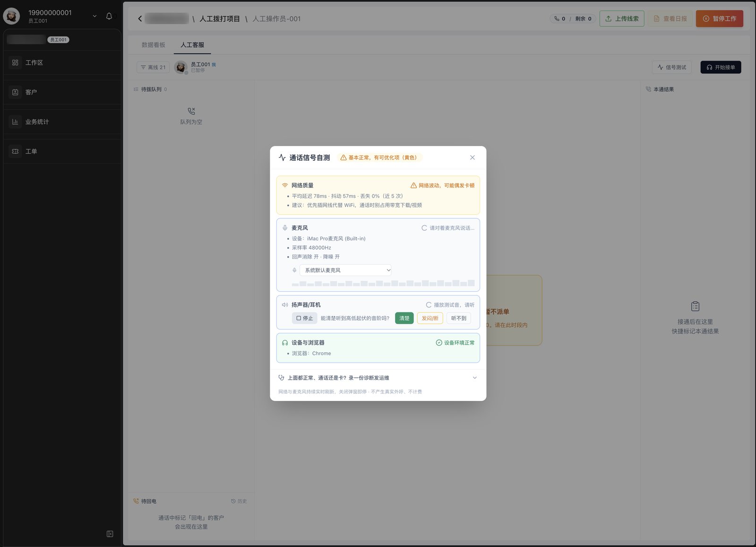Image resolution: width=756 pixels, height=547 pixels.
Task: Open the 系统默认麦克风 dropdown
Action: [x=345, y=270]
